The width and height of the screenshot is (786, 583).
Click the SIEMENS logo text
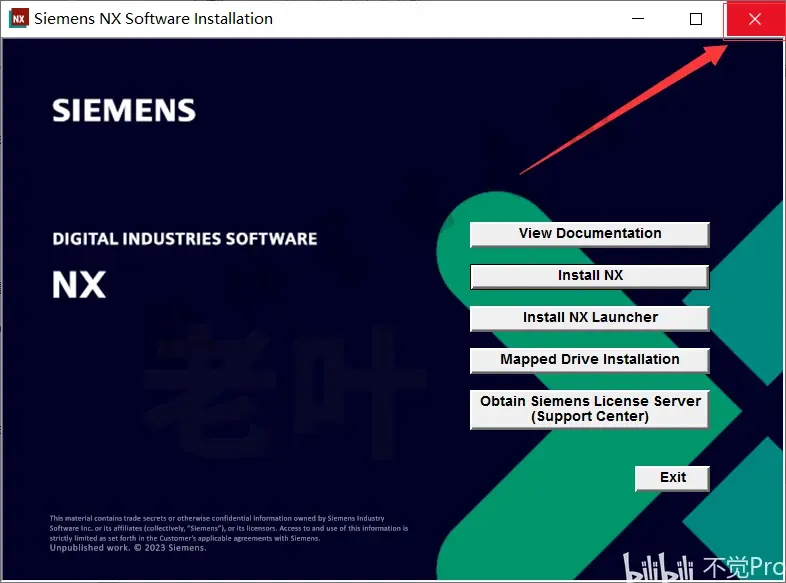[x=124, y=110]
